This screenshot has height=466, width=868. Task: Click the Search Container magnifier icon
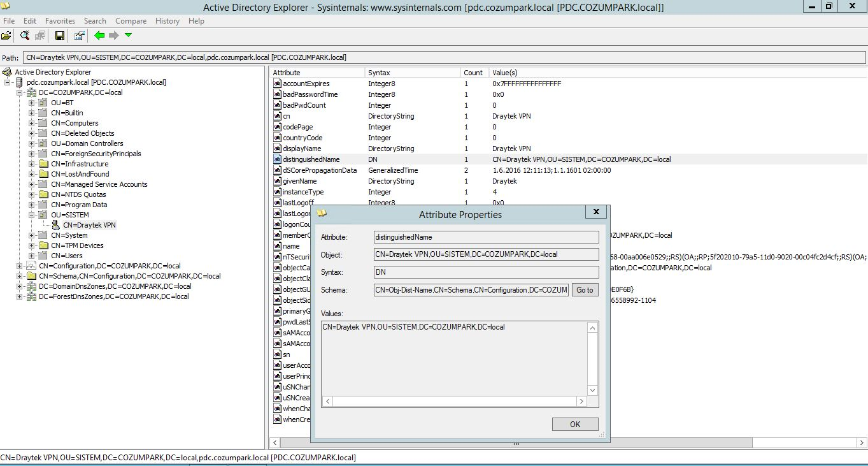pyautogui.click(x=25, y=36)
